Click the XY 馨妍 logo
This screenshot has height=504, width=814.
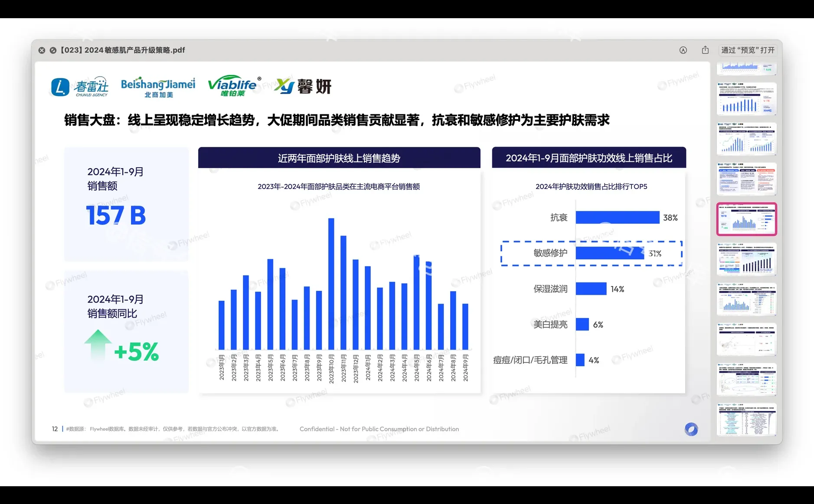pyautogui.click(x=302, y=86)
